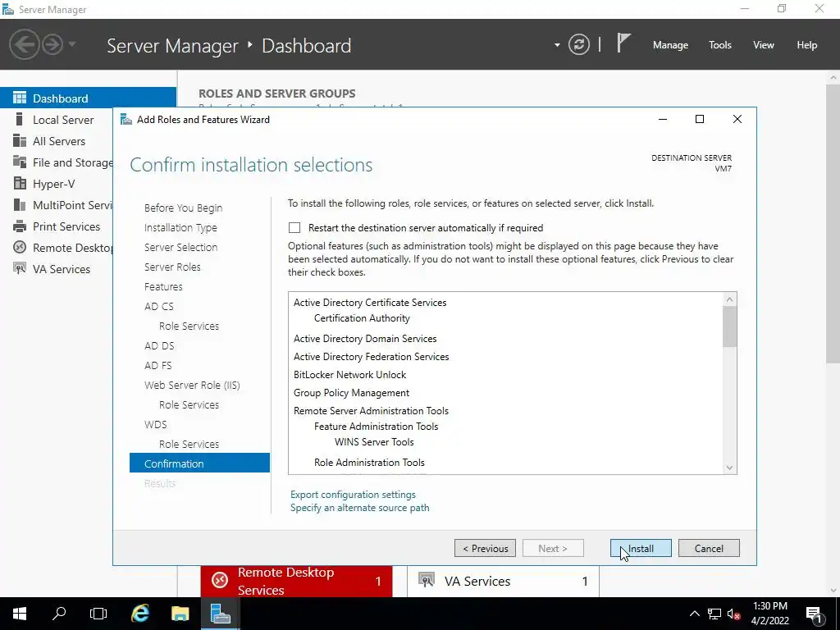Select Hyper-V icon in sidebar
840x630 pixels.
(20, 184)
